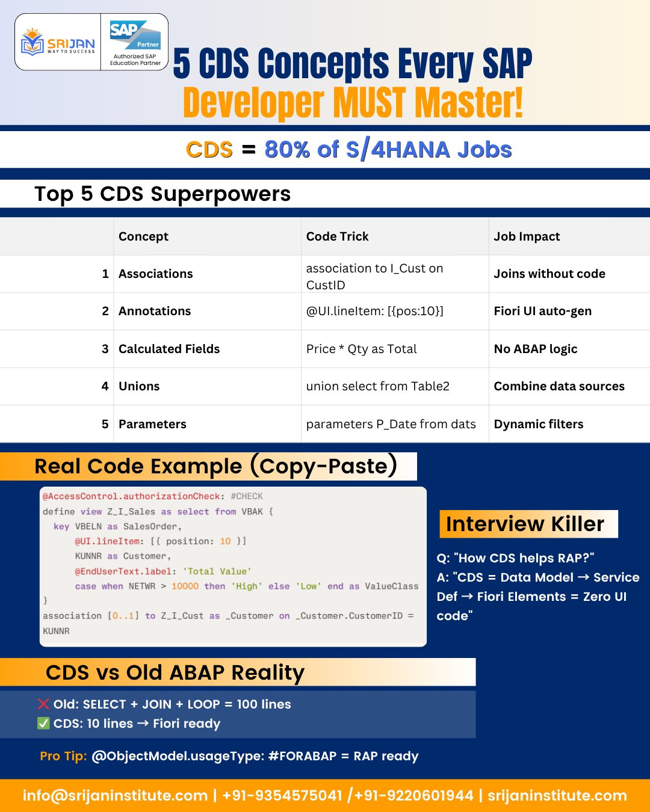
Task: Click the red cross icon beside Old
Action: point(43,704)
